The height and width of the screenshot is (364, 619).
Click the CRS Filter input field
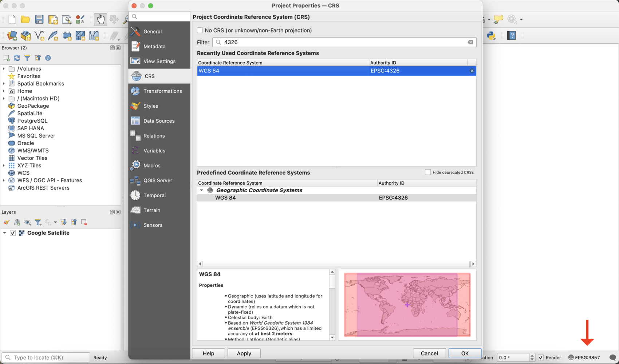click(344, 42)
